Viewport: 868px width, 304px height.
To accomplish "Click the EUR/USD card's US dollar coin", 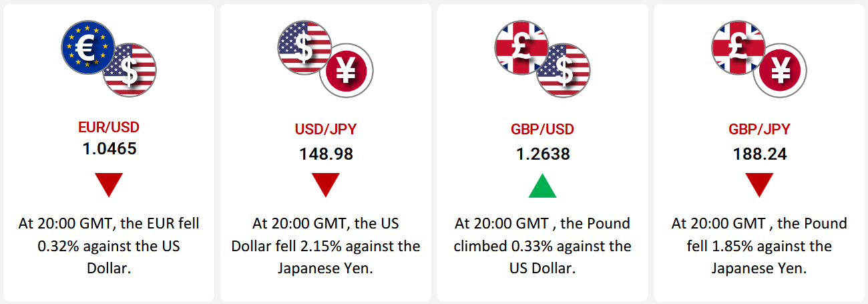I will click(x=132, y=70).
